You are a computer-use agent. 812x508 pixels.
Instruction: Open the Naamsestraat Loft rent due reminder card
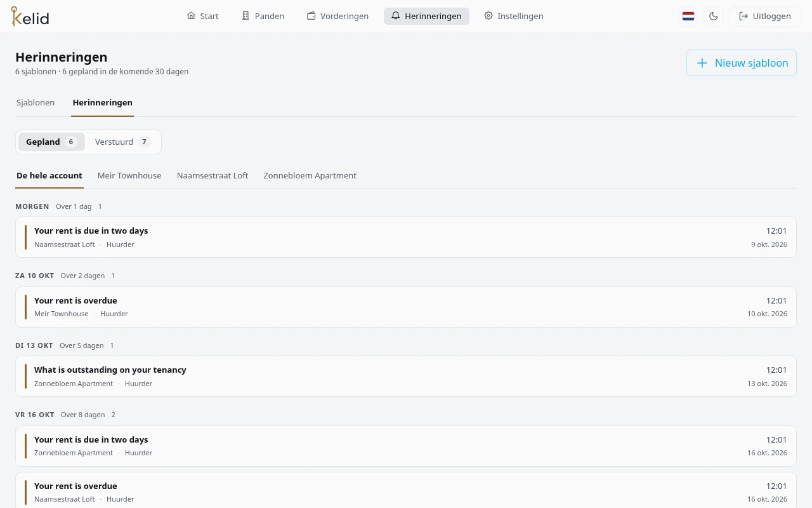coord(406,237)
